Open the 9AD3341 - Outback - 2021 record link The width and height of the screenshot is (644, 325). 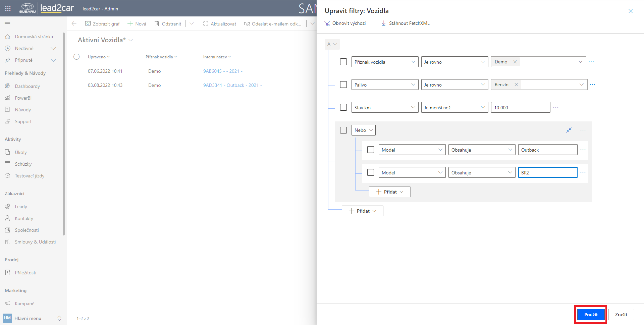click(x=232, y=85)
